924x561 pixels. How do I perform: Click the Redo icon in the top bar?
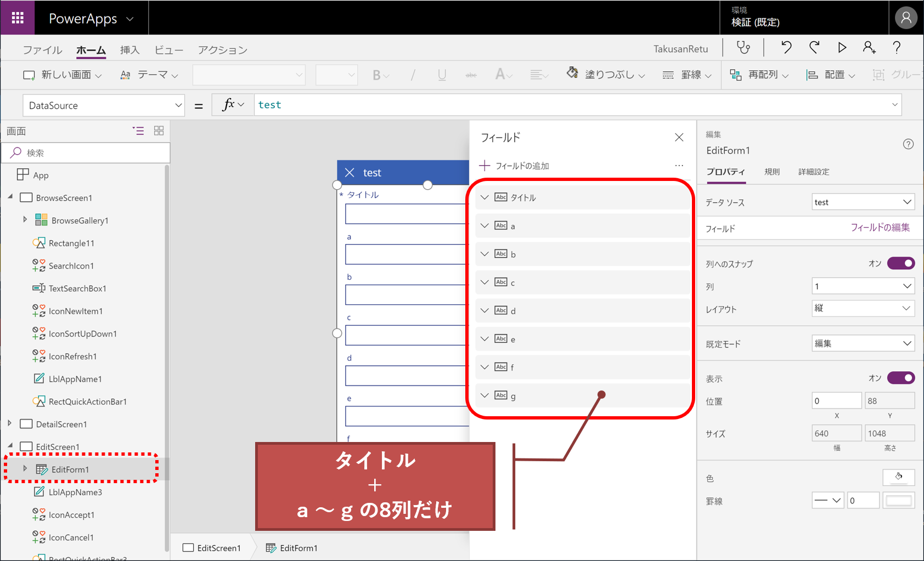[x=814, y=48]
